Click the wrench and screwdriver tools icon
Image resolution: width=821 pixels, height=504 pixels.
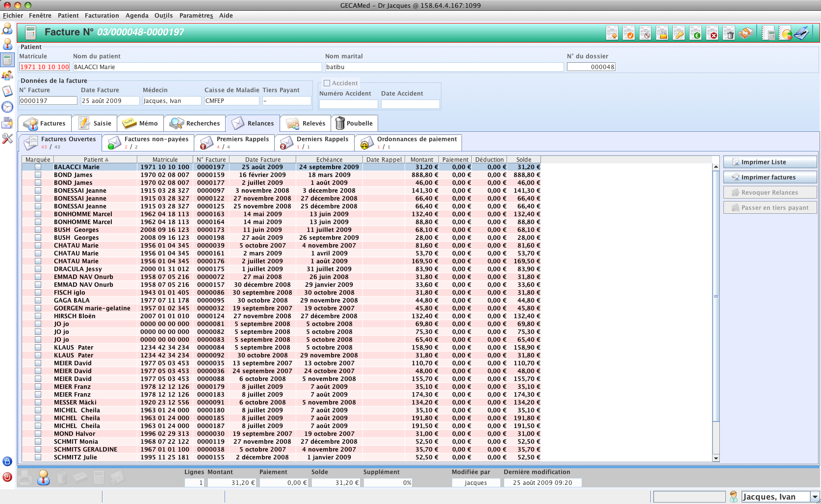point(7,139)
